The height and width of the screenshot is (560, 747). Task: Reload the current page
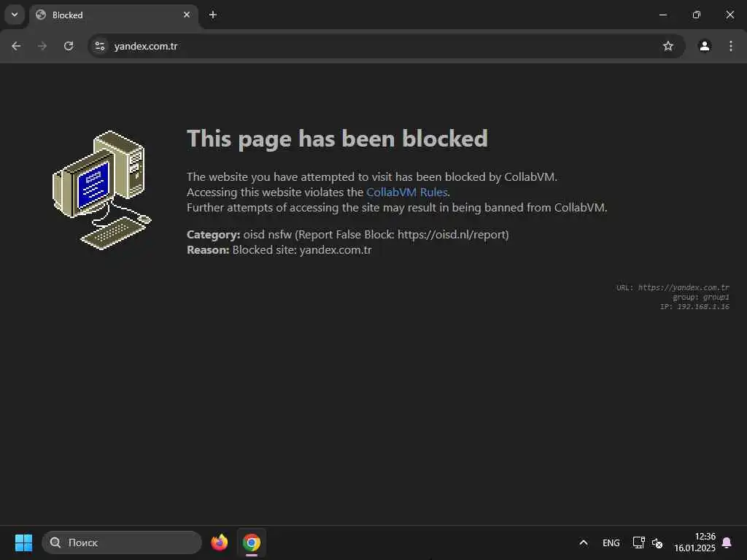(69, 46)
